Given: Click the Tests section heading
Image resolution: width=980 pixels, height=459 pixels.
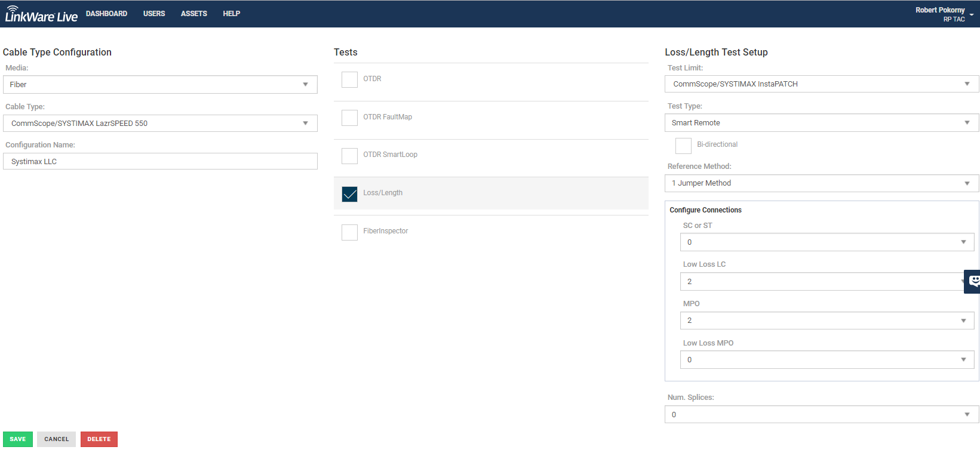Looking at the screenshot, I should 346,52.
